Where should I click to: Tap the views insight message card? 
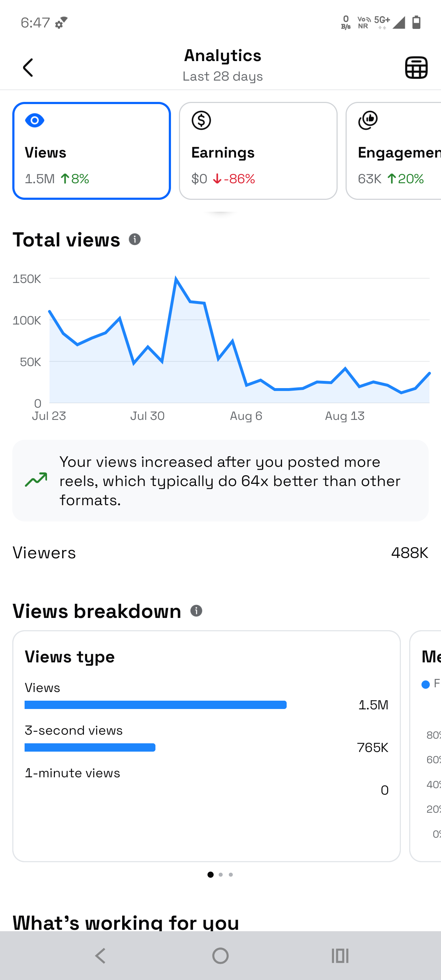point(220,481)
